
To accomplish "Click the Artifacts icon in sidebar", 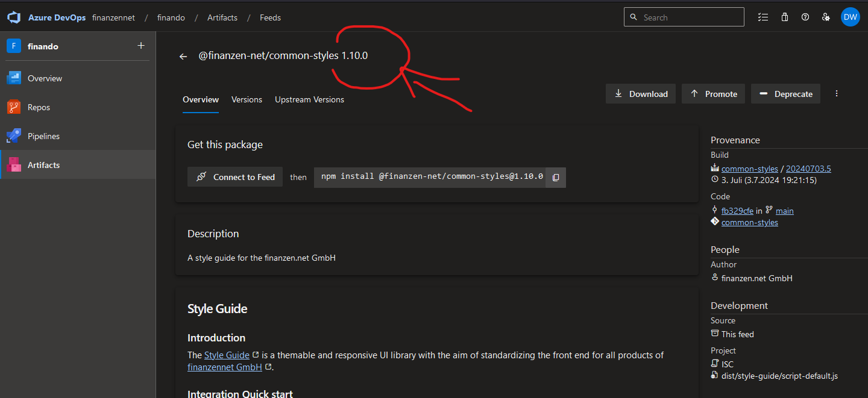I will pos(14,165).
